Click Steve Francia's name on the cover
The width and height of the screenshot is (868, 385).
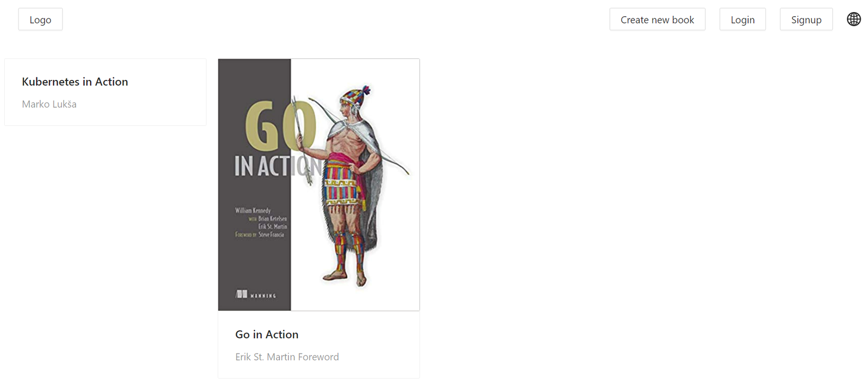(271, 235)
